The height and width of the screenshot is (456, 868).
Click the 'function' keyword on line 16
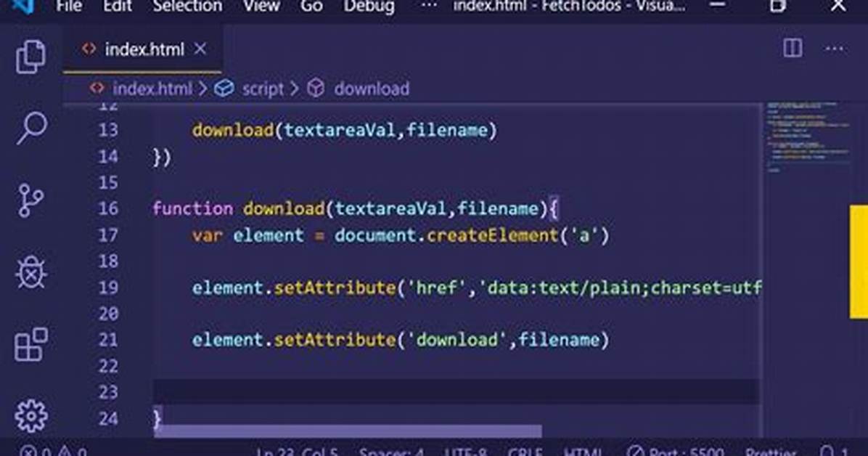coord(192,209)
